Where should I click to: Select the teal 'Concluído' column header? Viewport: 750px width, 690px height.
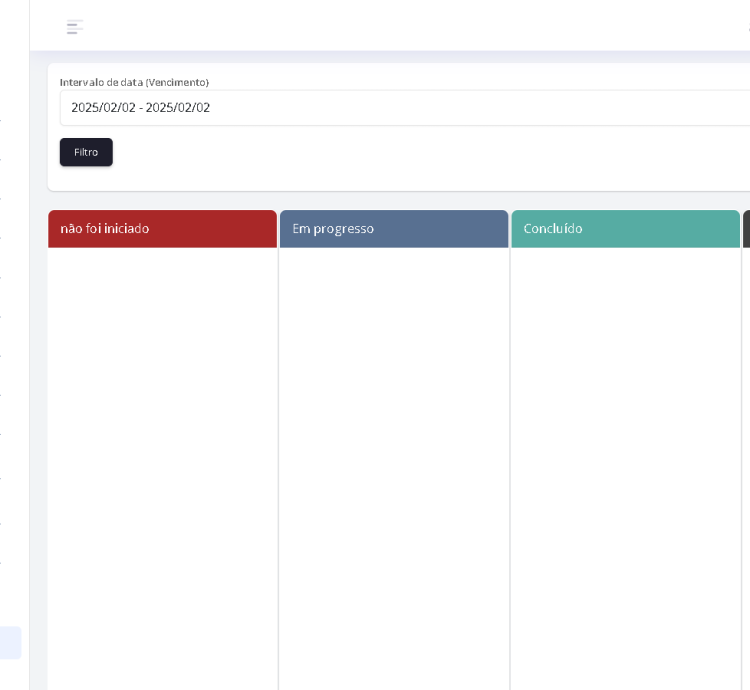(625, 229)
